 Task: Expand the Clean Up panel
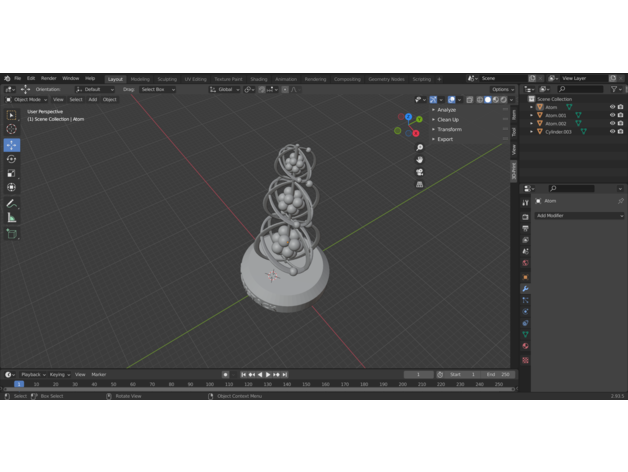[x=447, y=119]
